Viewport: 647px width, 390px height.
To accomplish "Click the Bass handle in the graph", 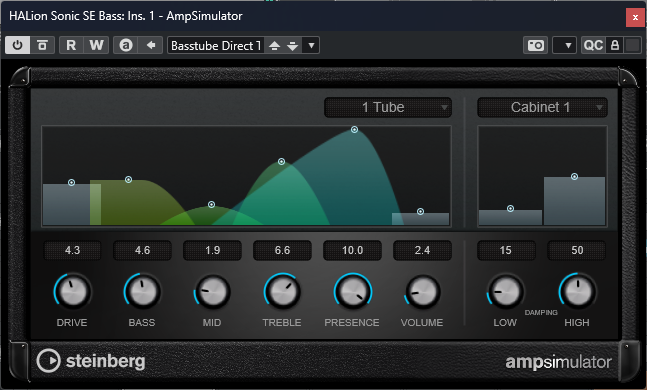I will tap(128, 180).
